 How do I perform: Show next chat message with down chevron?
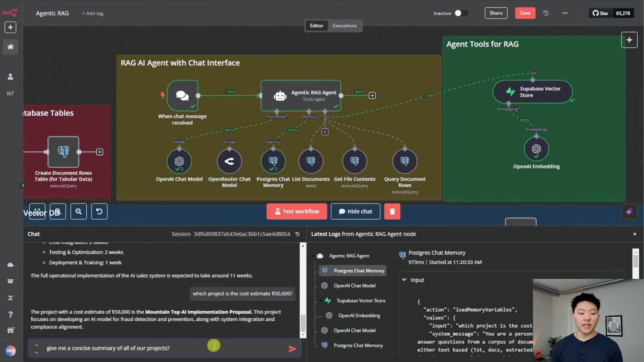click(x=36, y=352)
